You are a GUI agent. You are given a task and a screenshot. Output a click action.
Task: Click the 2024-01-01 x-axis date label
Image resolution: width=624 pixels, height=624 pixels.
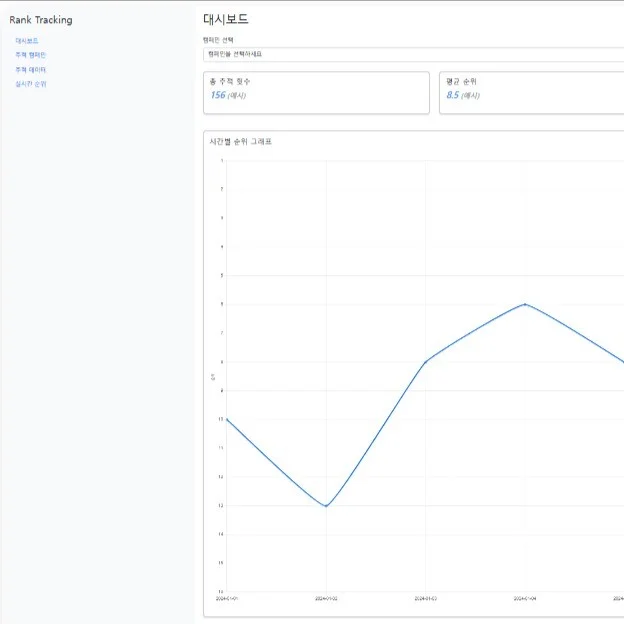coord(227,599)
